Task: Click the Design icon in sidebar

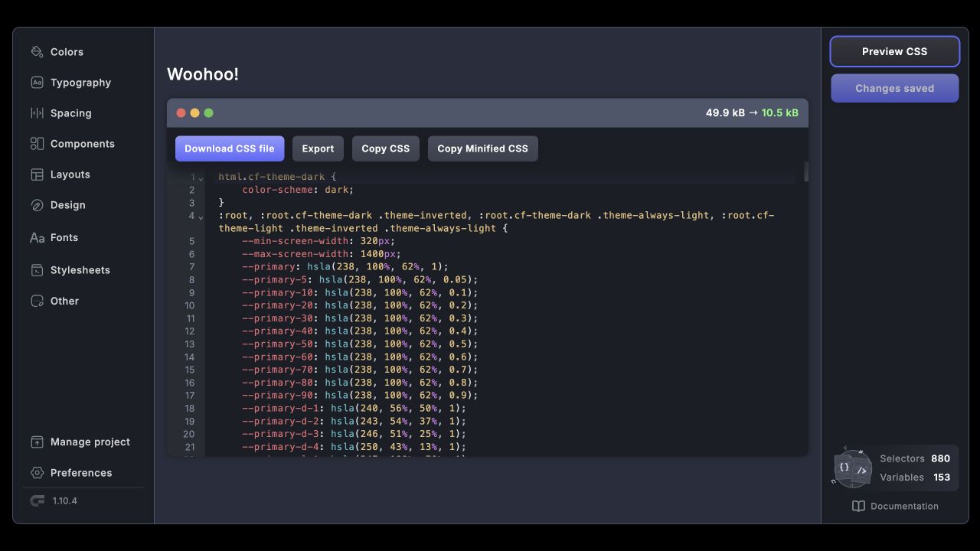Action: coord(37,205)
